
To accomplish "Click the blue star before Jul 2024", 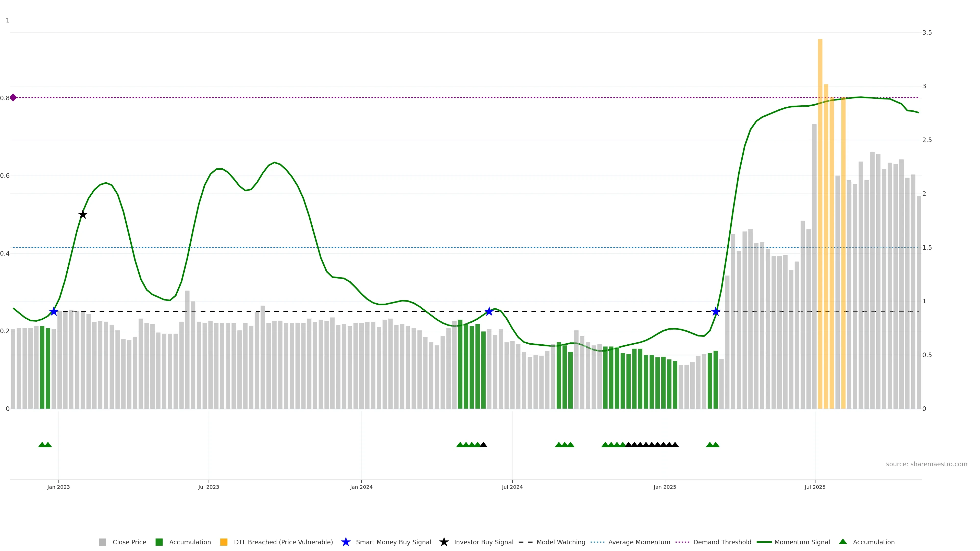I will coord(489,312).
